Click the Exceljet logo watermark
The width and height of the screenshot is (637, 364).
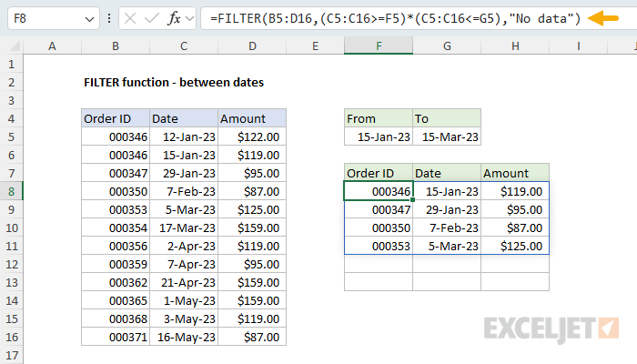(x=551, y=329)
